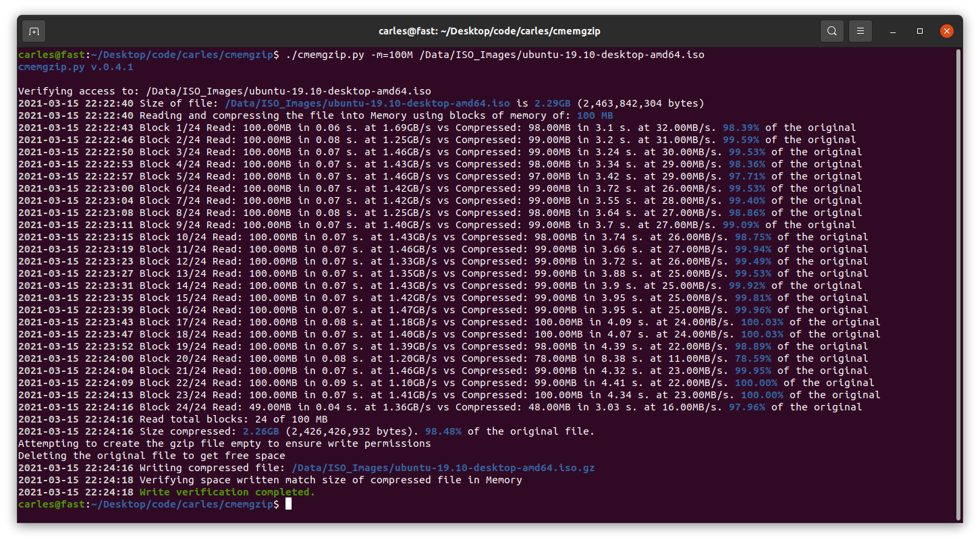
Task: Click 49.00MB on the Block 24/24 line
Action: point(267,407)
